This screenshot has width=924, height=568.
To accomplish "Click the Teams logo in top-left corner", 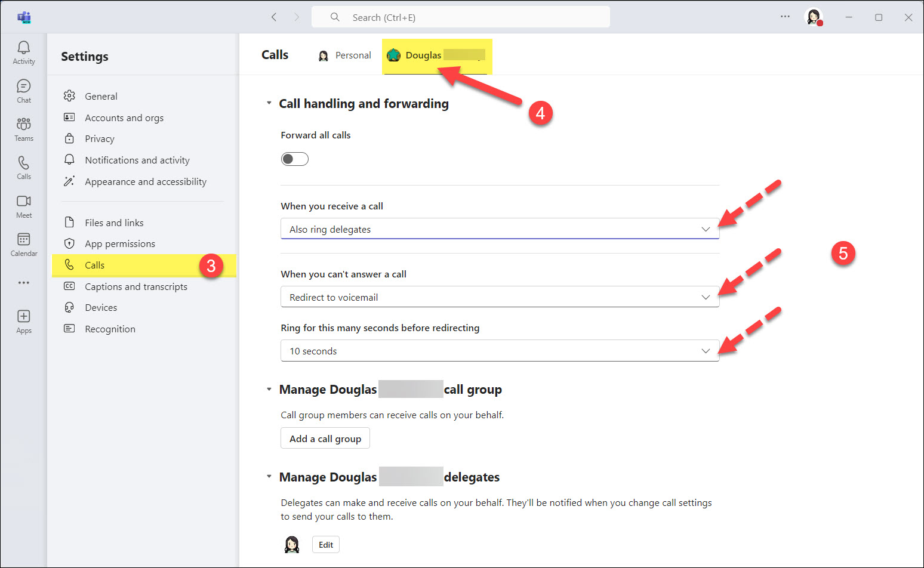I will point(24,17).
